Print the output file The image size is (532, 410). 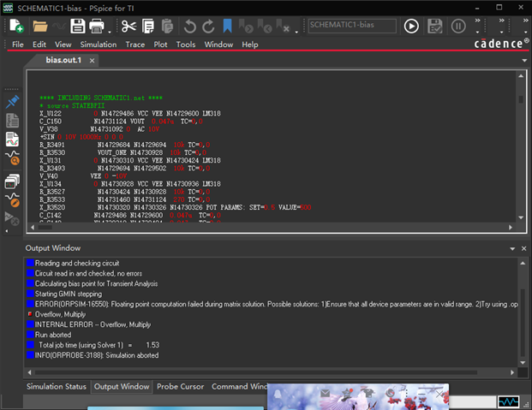tap(97, 27)
